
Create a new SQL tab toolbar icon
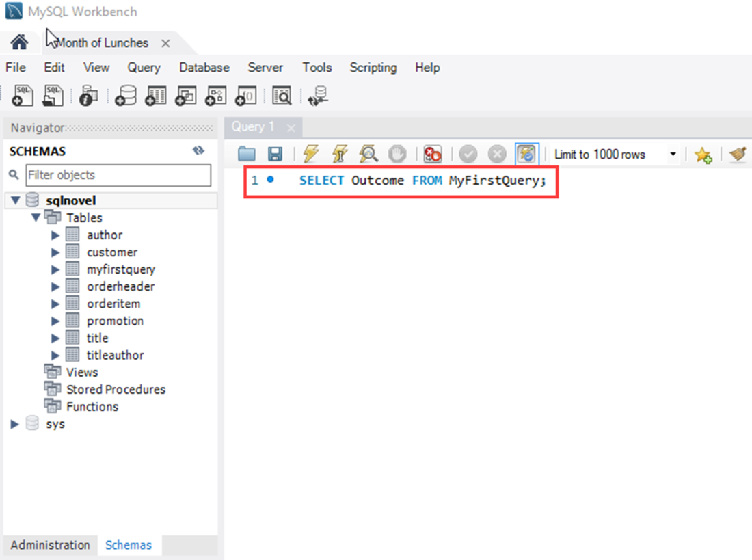point(22,95)
